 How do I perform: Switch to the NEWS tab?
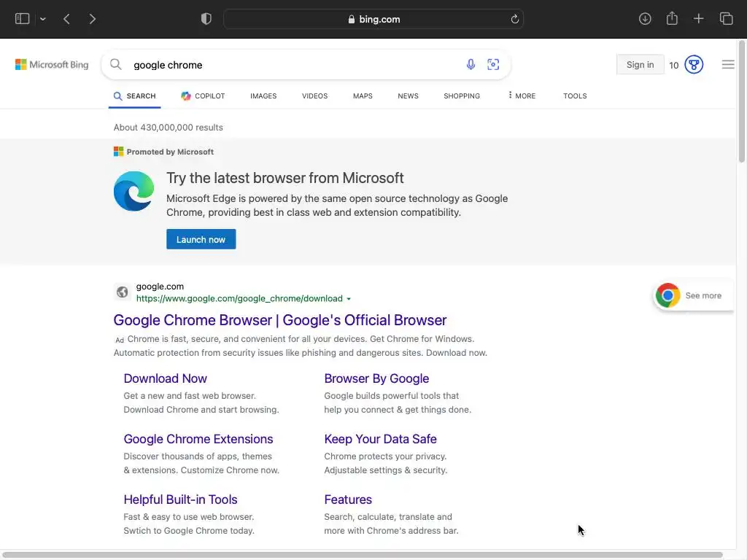pos(409,96)
